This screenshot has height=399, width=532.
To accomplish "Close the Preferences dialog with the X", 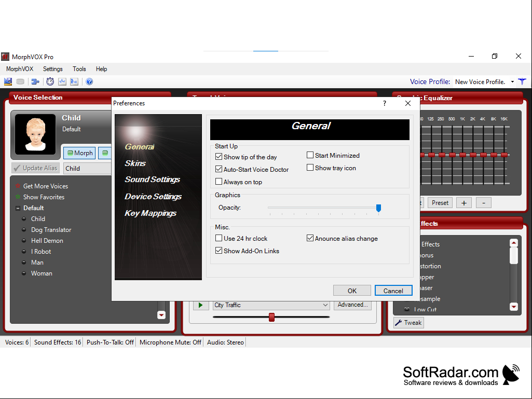I will (408, 103).
